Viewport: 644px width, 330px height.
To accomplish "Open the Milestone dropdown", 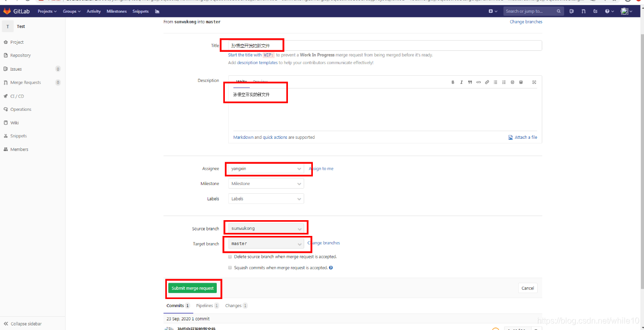I will tap(266, 184).
